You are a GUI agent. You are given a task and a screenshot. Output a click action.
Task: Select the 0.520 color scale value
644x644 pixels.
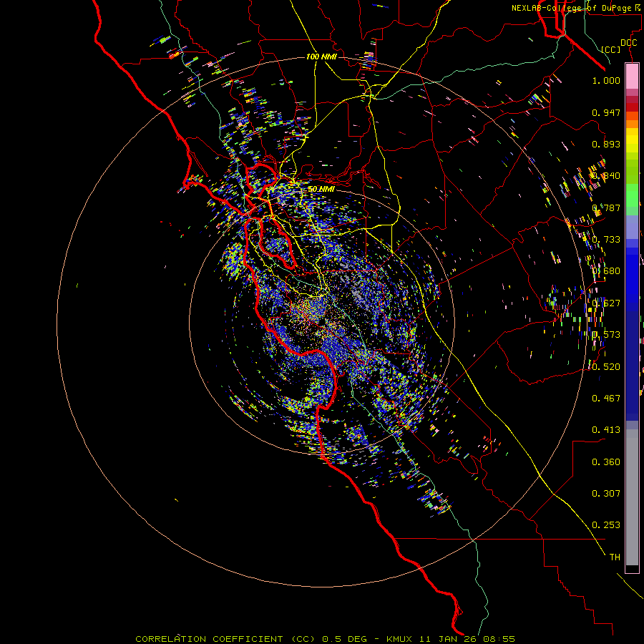(606, 367)
